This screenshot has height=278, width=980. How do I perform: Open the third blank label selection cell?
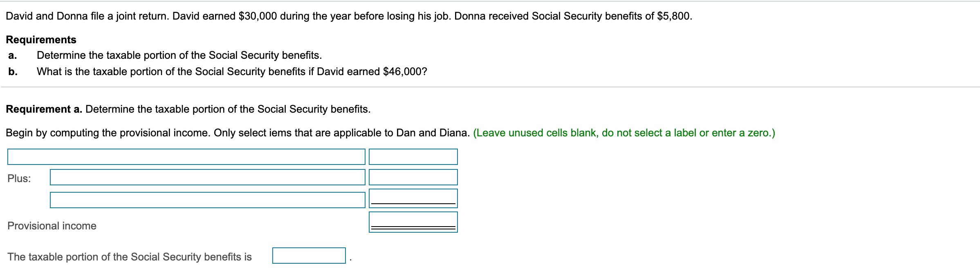tap(206, 199)
